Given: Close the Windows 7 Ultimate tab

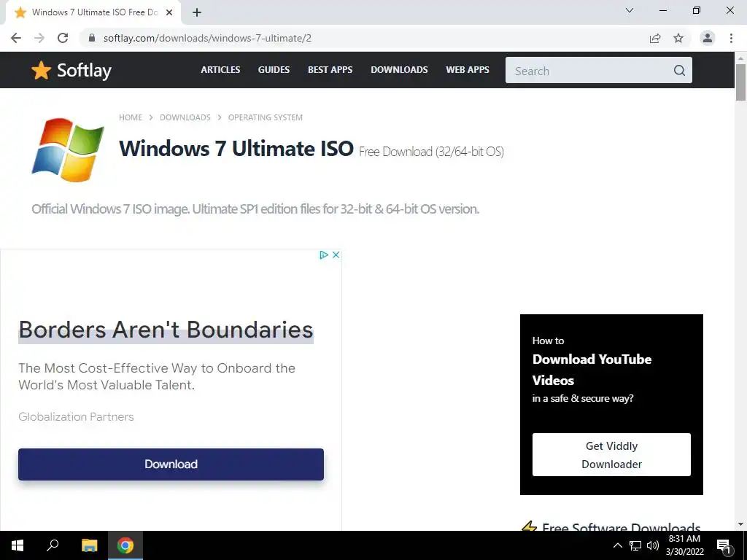Looking at the screenshot, I should tap(169, 12).
